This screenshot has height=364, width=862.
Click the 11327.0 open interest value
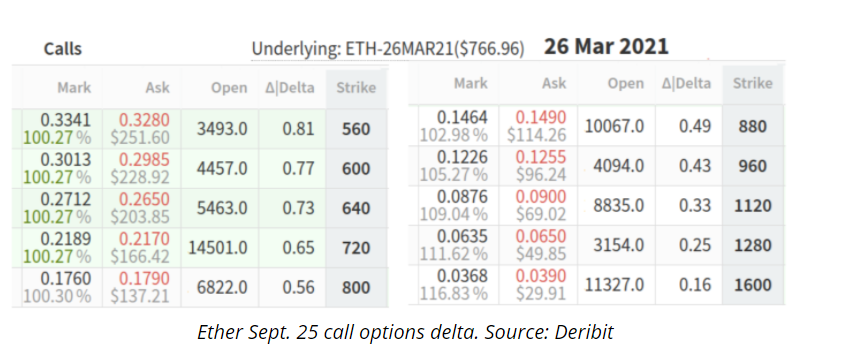[615, 285]
